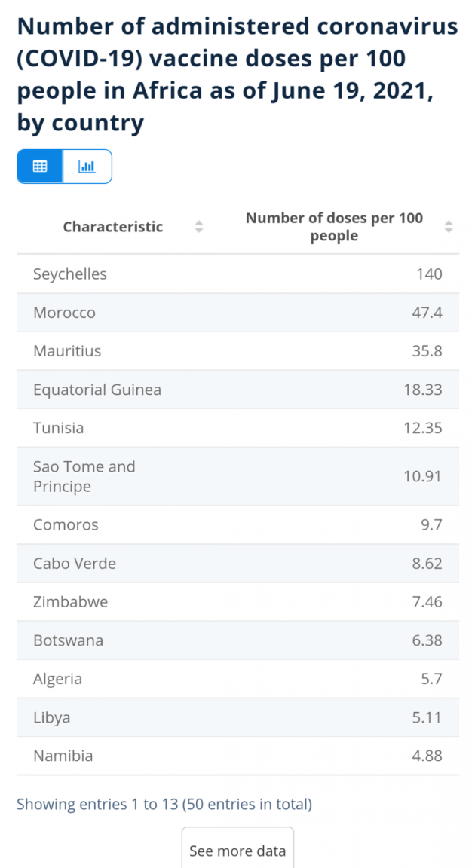The image size is (475, 868).
Task: Sort by Characteristic column arrows
Action: 199,226
